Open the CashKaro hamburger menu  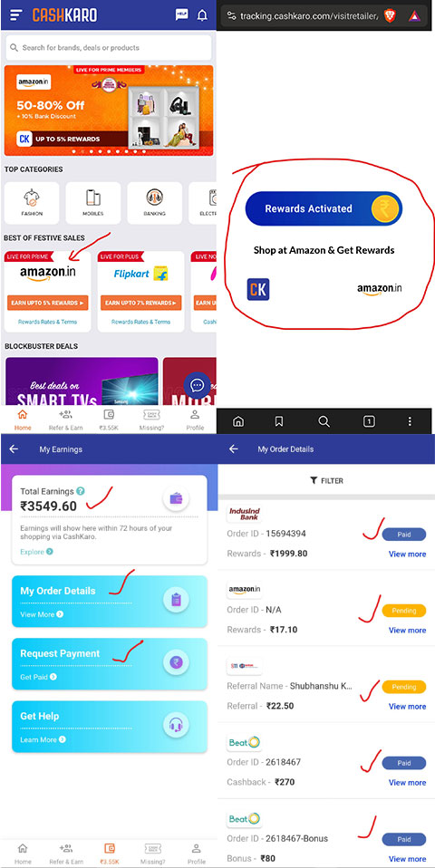16,14
